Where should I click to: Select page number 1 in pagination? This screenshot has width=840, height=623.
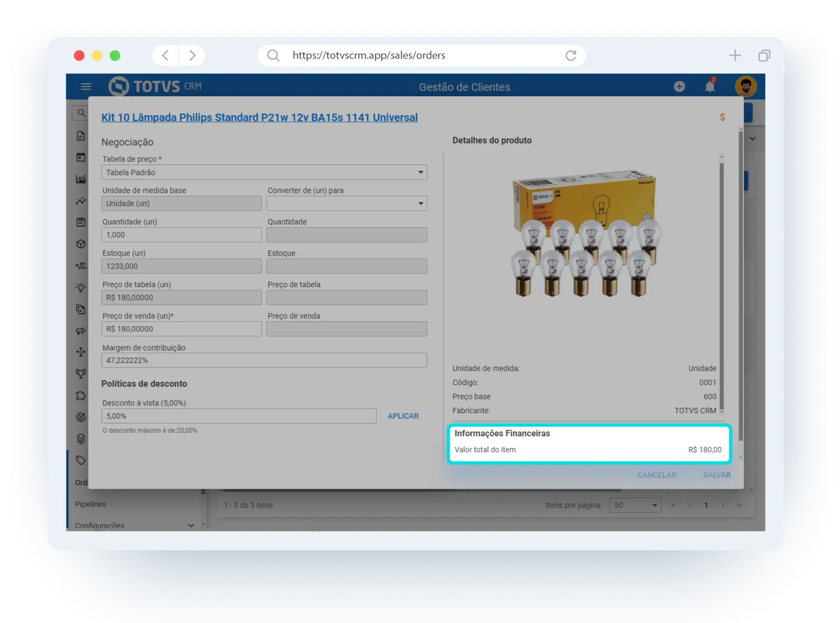tap(706, 505)
